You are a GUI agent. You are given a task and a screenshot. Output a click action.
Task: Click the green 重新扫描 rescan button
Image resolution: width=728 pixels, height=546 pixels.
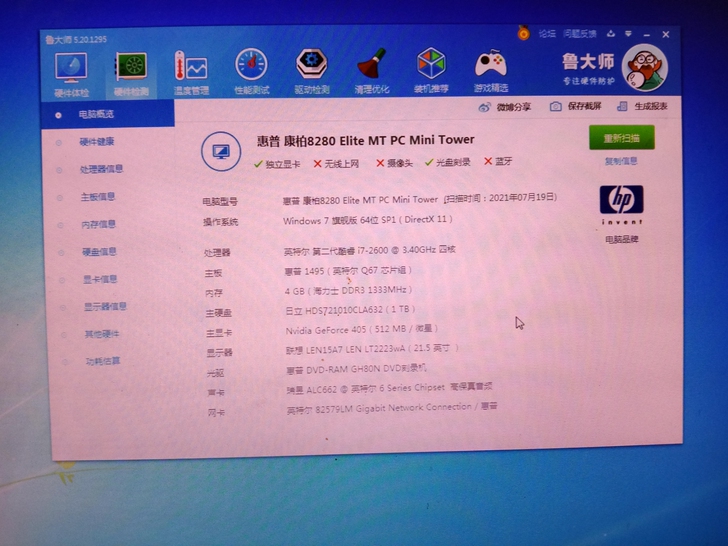(x=622, y=137)
